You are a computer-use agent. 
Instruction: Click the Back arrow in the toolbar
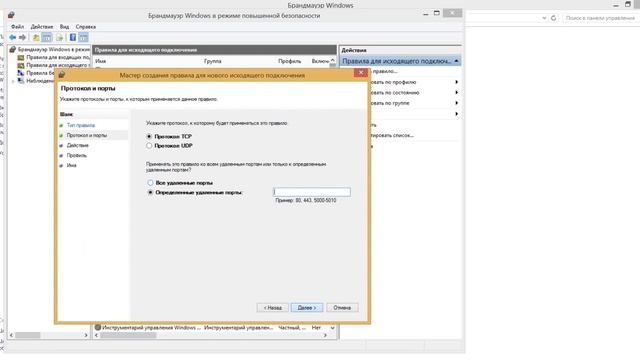(13, 38)
